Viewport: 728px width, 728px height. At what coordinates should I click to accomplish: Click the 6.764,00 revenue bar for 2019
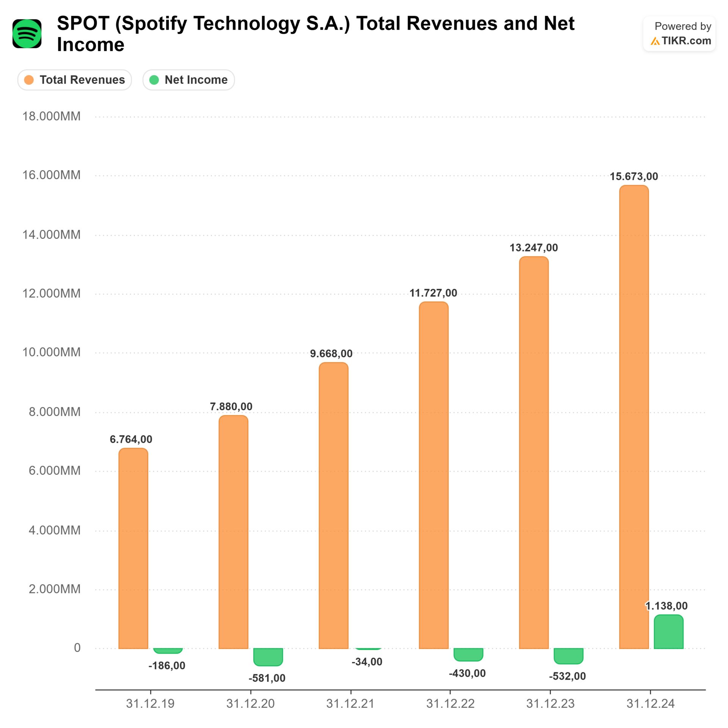[x=133, y=548]
